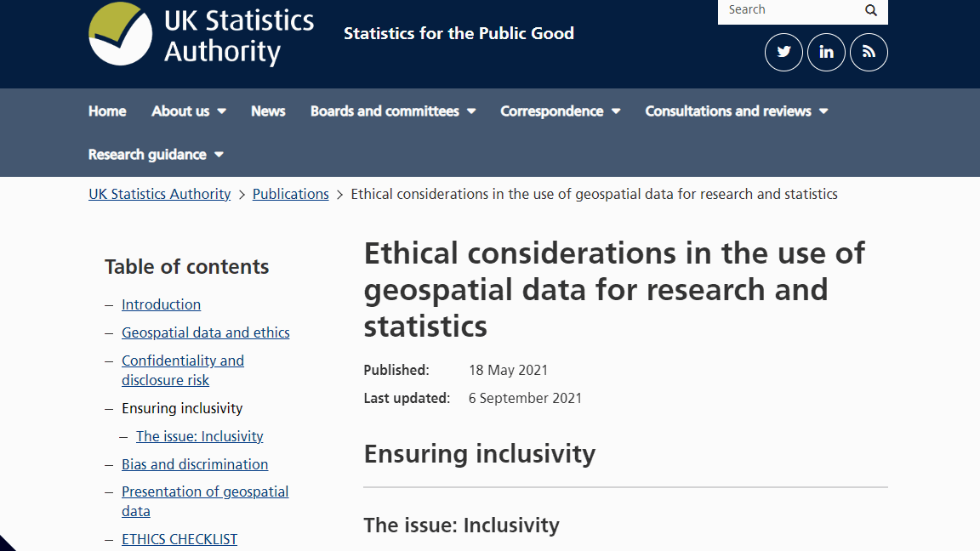Open the Correspondence dropdown

click(x=561, y=111)
